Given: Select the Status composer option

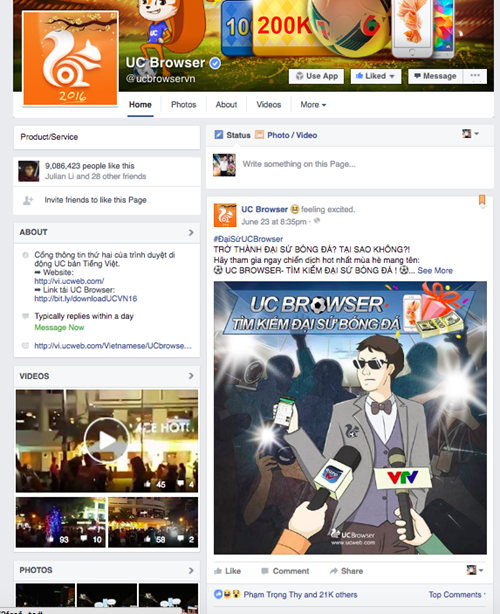Looking at the screenshot, I should tap(232, 135).
